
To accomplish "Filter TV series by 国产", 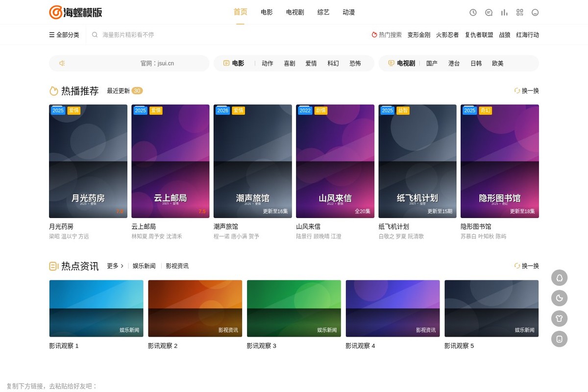I will (432, 63).
